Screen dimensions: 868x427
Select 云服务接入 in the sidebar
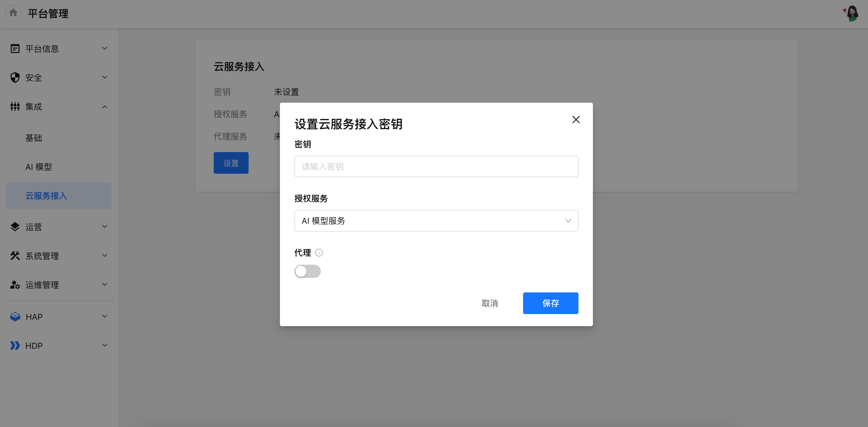tap(59, 196)
